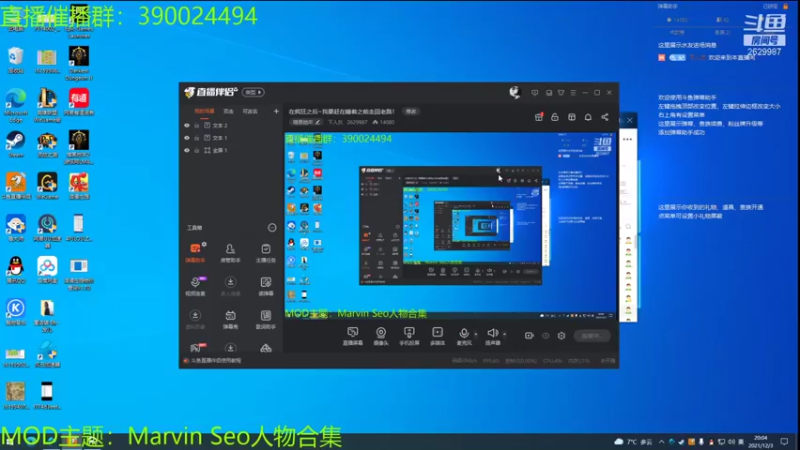800x450 pixels.
Task: Add a multimedia source (多媒体)
Action: pyautogui.click(x=437, y=336)
